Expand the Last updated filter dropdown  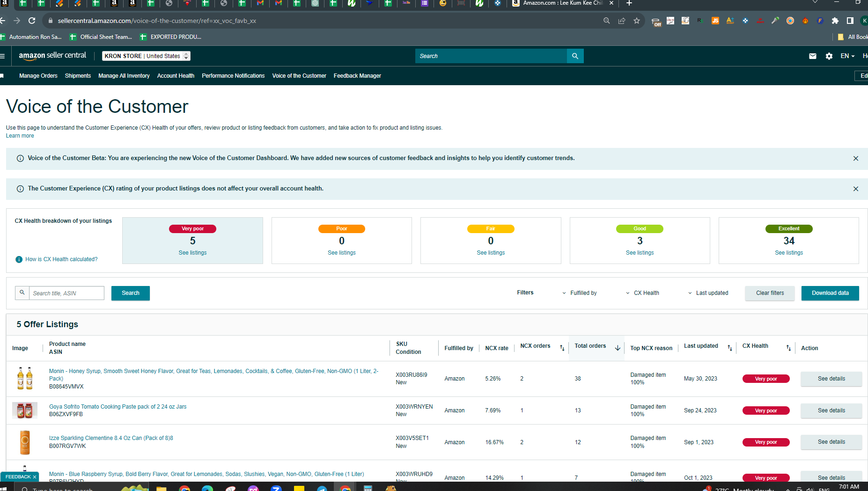[708, 293]
